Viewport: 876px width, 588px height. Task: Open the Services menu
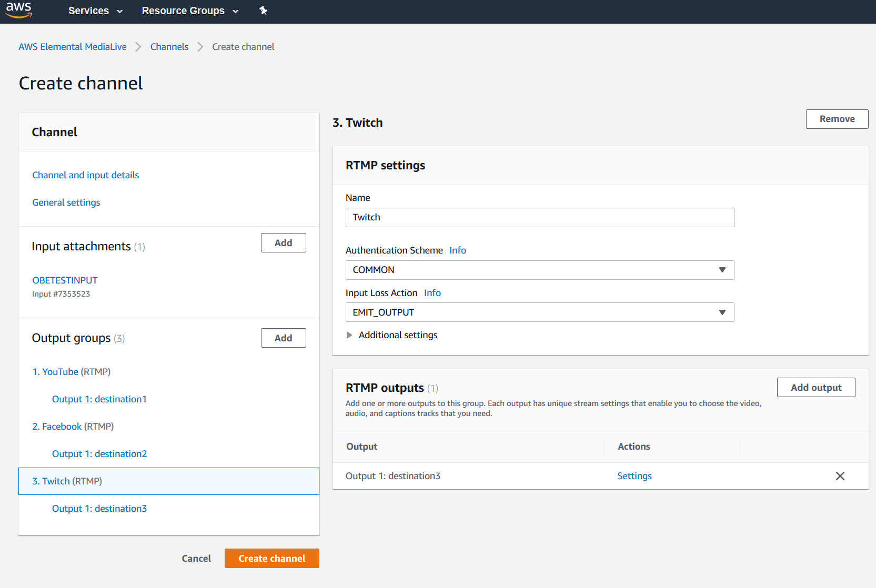(95, 11)
